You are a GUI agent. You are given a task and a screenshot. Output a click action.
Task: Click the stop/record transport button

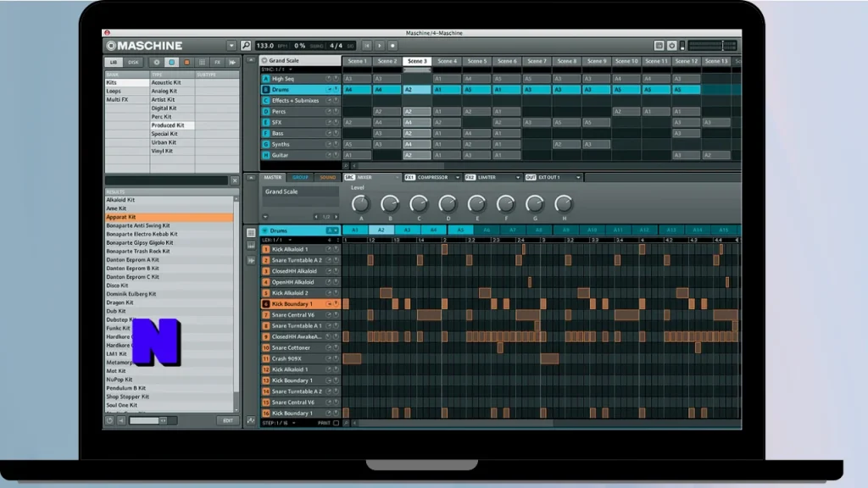[x=392, y=46]
